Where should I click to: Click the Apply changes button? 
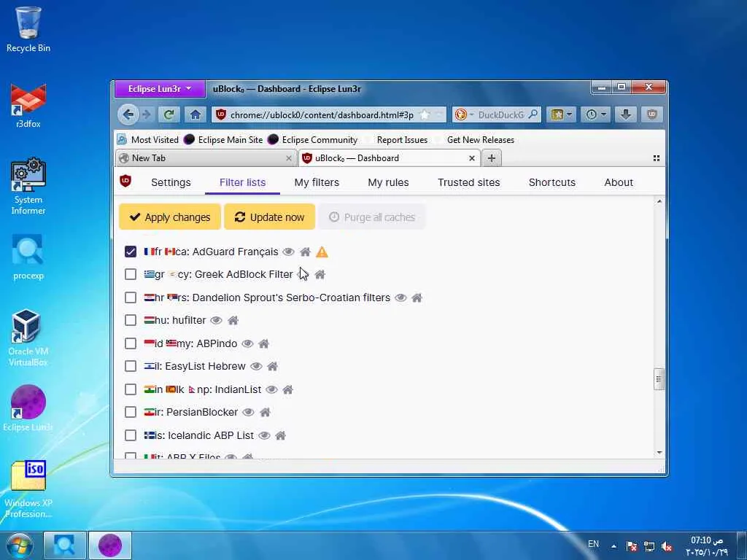170,217
